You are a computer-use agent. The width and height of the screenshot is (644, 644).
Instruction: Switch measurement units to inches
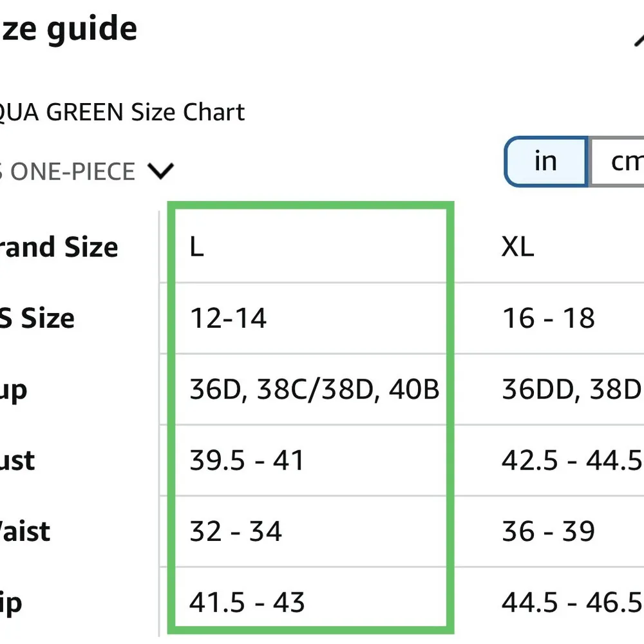coord(545,162)
